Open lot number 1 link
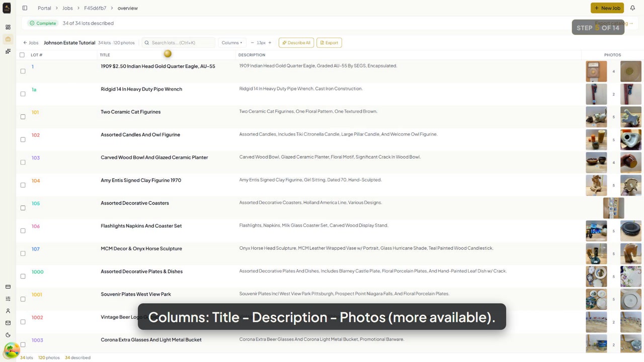 click(33, 66)
